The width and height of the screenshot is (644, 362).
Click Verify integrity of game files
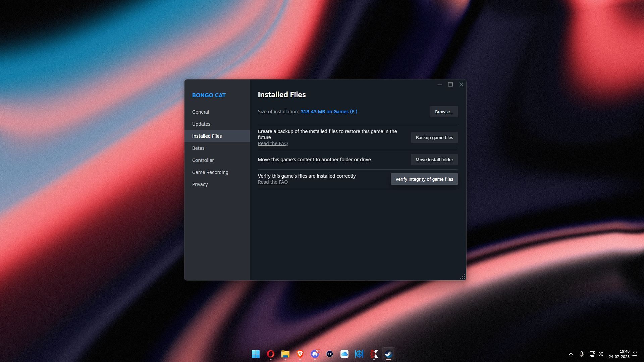pyautogui.click(x=424, y=179)
